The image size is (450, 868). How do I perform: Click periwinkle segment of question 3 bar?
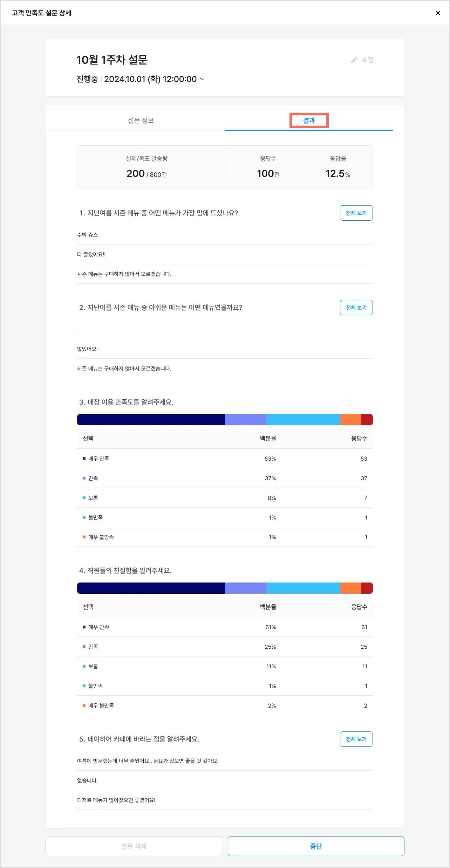click(245, 420)
